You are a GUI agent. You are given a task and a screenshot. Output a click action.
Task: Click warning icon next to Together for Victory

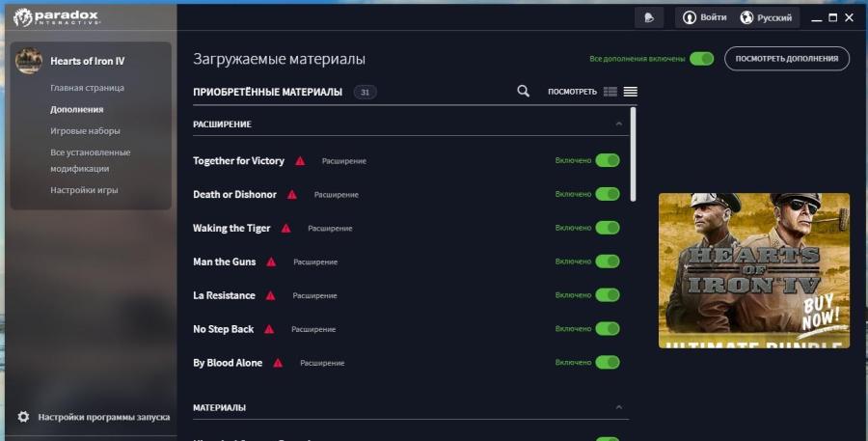pos(300,161)
